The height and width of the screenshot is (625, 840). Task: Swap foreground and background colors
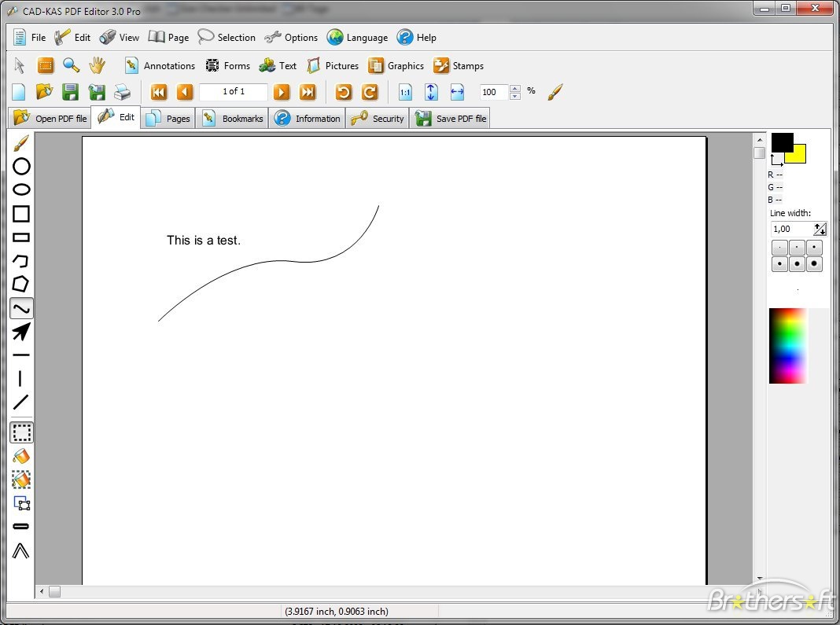pos(776,160)
